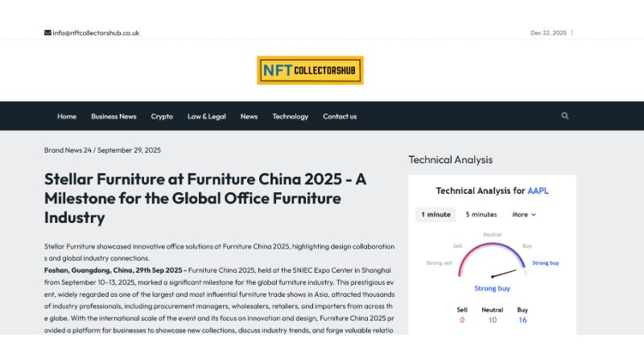
Task: Open the Business News menu
Action: [114, 116]
